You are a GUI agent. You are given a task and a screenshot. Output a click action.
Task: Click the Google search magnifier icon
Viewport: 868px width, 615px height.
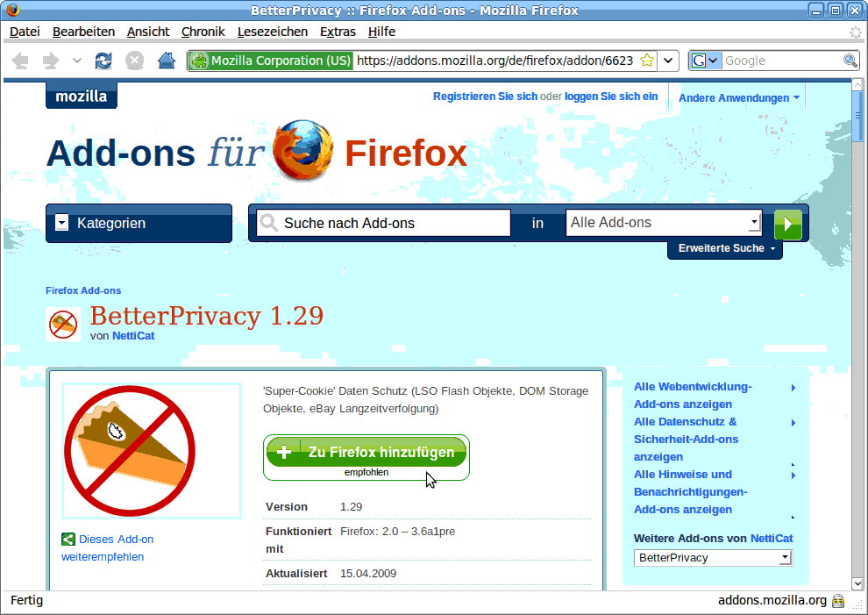coord(850,61)
